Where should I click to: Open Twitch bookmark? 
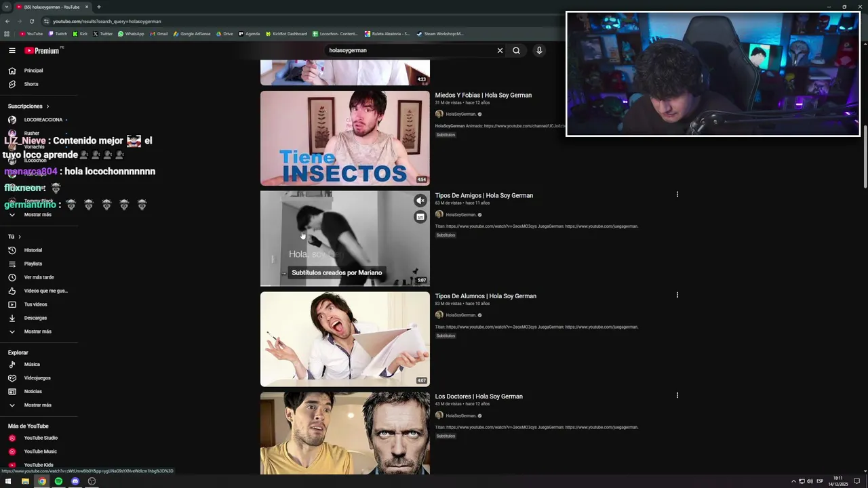[58, 34]
